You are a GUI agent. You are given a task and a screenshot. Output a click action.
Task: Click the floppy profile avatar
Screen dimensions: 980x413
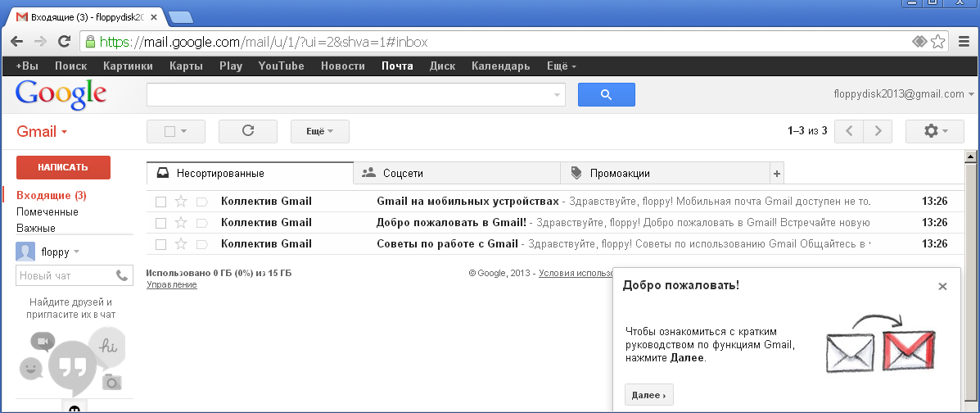25,252
